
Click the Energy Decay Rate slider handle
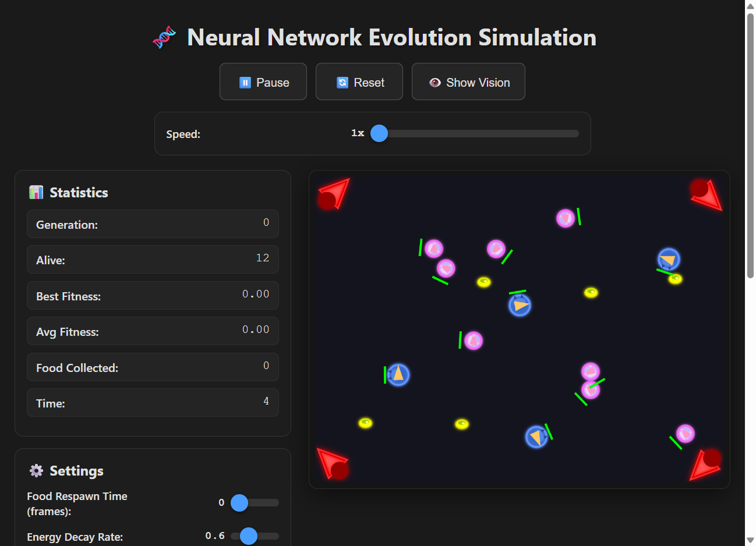pos(249,536)
